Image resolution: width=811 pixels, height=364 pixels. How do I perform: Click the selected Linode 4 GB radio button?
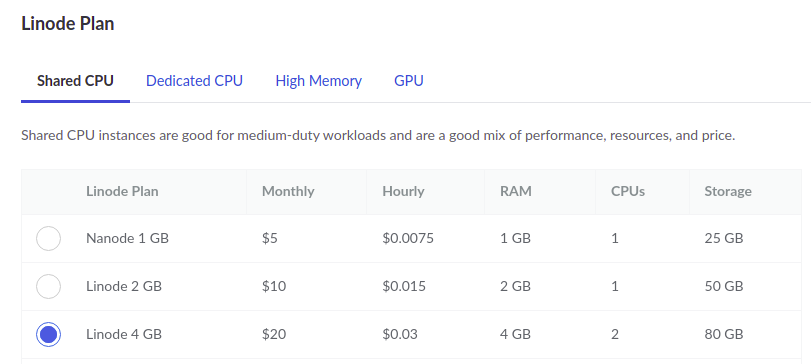(49, 335)
